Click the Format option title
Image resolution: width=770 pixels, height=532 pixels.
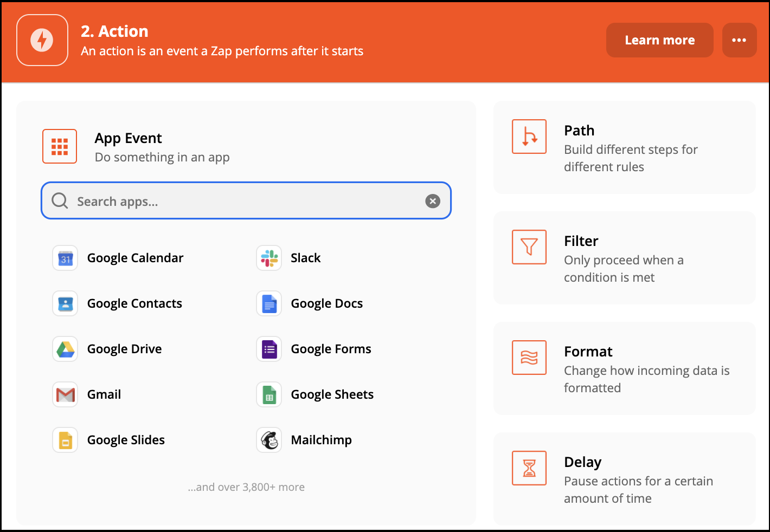[588, 352]
